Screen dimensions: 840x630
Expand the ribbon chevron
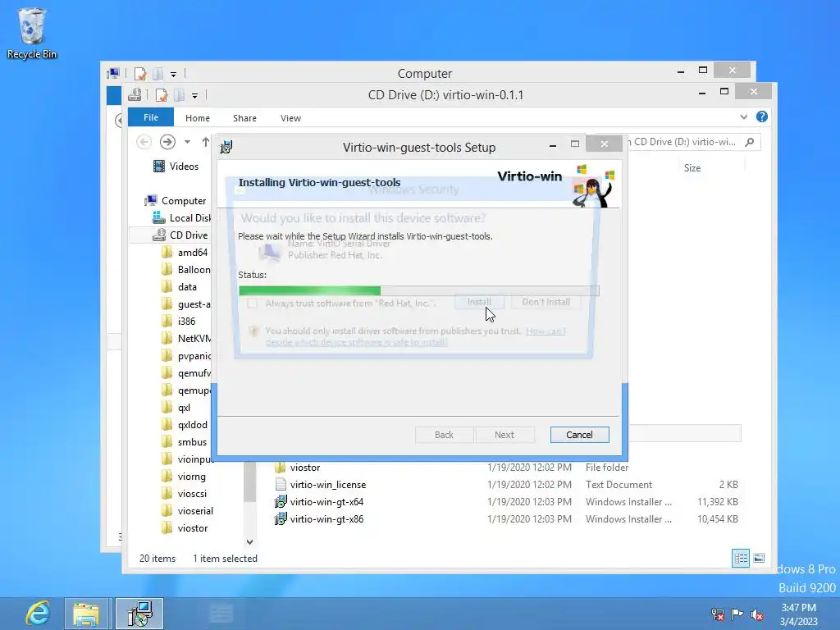[x=743, y=116]
